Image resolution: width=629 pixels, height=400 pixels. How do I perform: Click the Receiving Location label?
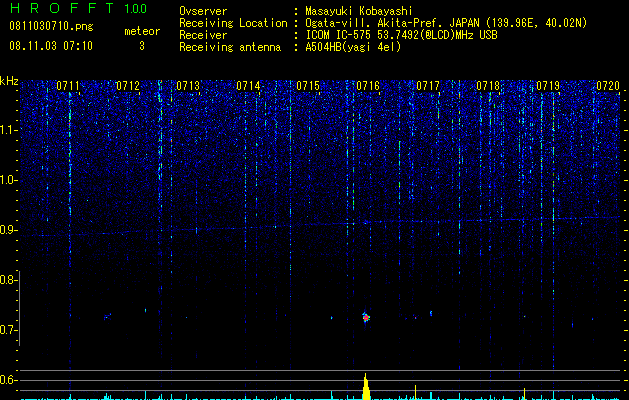[x=233, y=23]
